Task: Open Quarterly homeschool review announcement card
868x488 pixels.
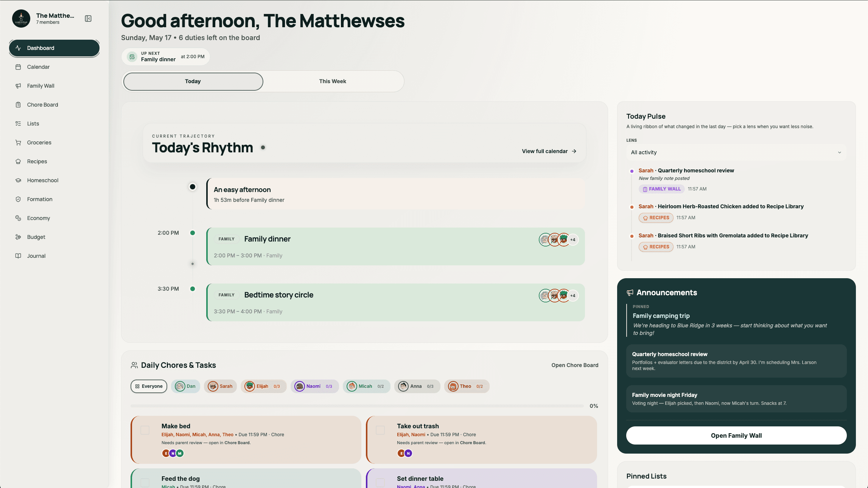Action: (x=736, y=361)
